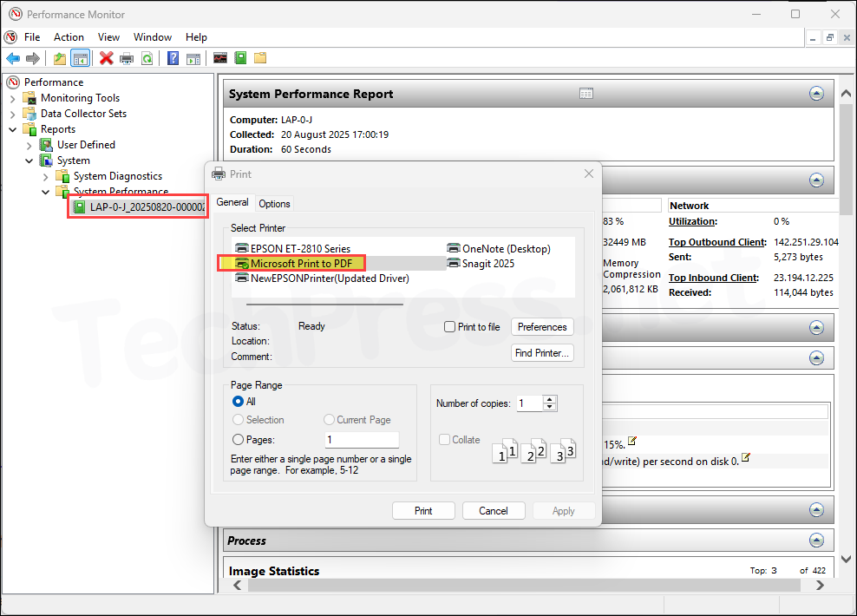The width and height of the screenshot is (857, 616).
Task: Open the View menu
Action: (x=108, y=37)
